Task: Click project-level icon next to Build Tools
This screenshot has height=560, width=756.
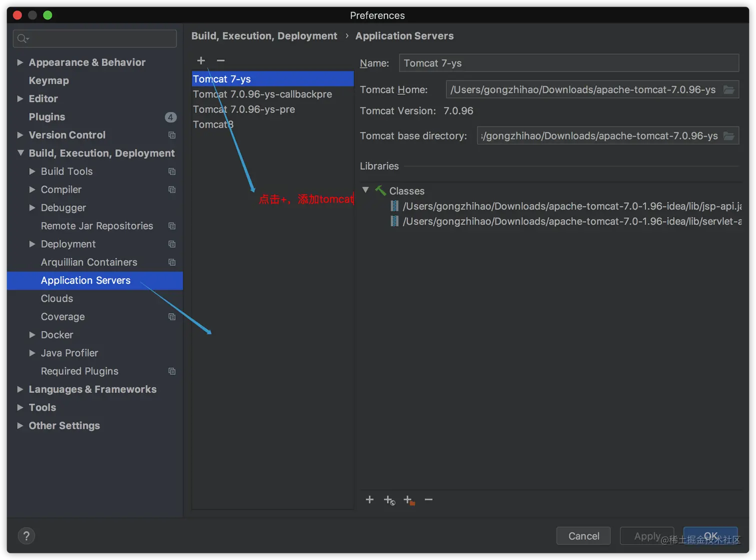Action: coord(172,172)
